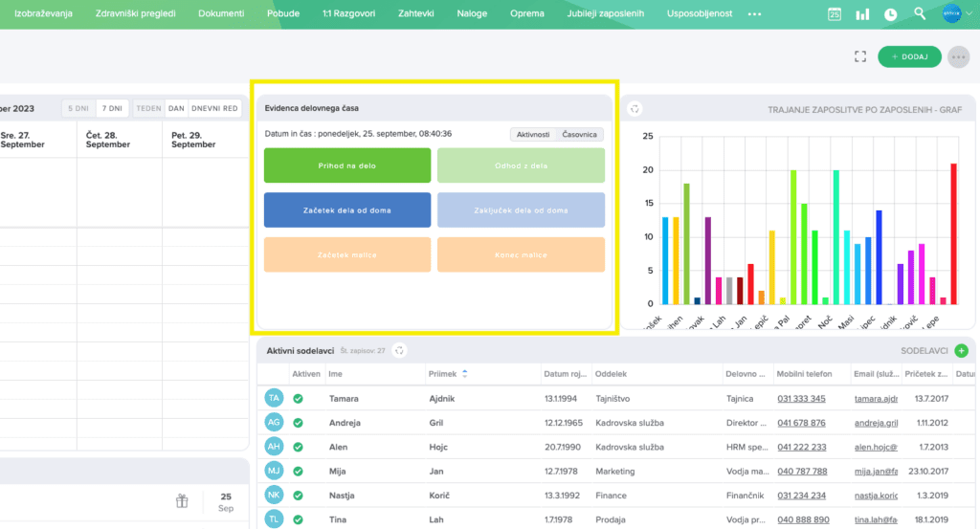Enter fullscreen mode with the expand icon
Screen dimensions: 980x529
[x=860, y=56]
